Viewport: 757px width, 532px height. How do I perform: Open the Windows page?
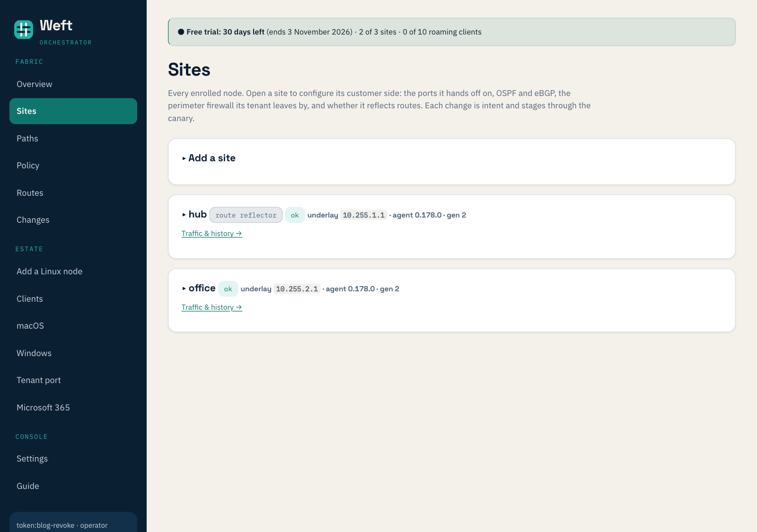point(73,353)
